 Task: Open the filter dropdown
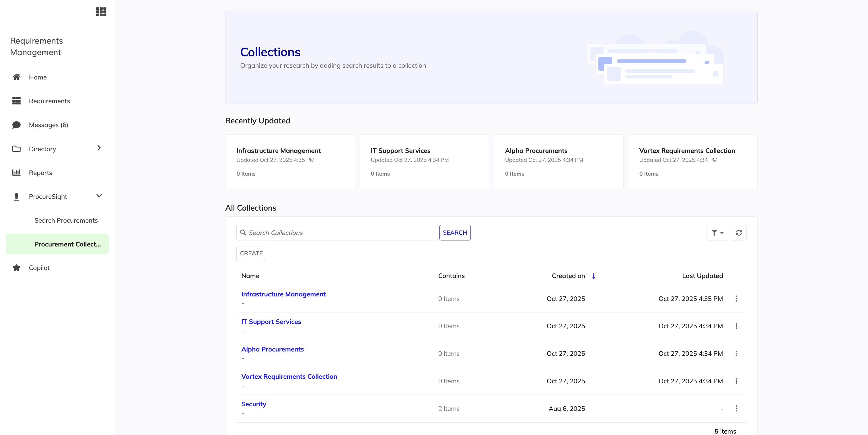pyautogui.click(x=717, y=233)
